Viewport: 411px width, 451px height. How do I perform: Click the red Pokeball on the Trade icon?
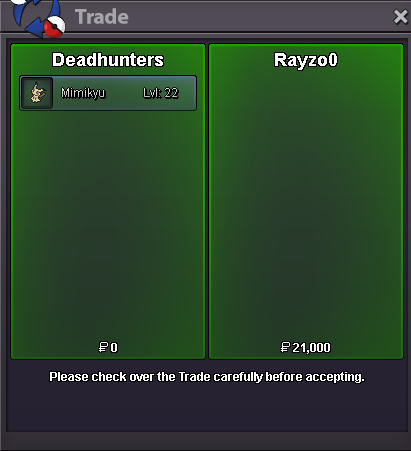[x=54, y=27]
